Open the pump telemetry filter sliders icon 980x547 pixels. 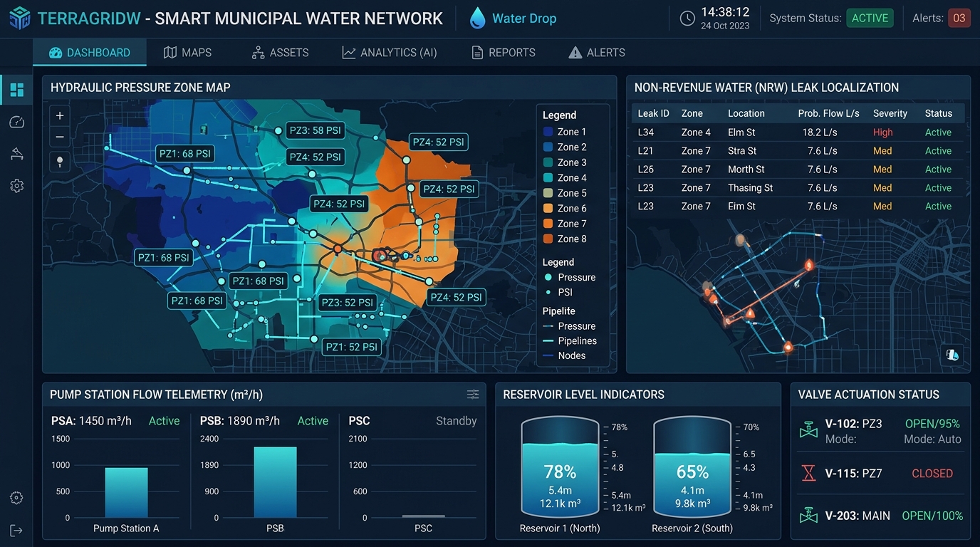point(473,395)
